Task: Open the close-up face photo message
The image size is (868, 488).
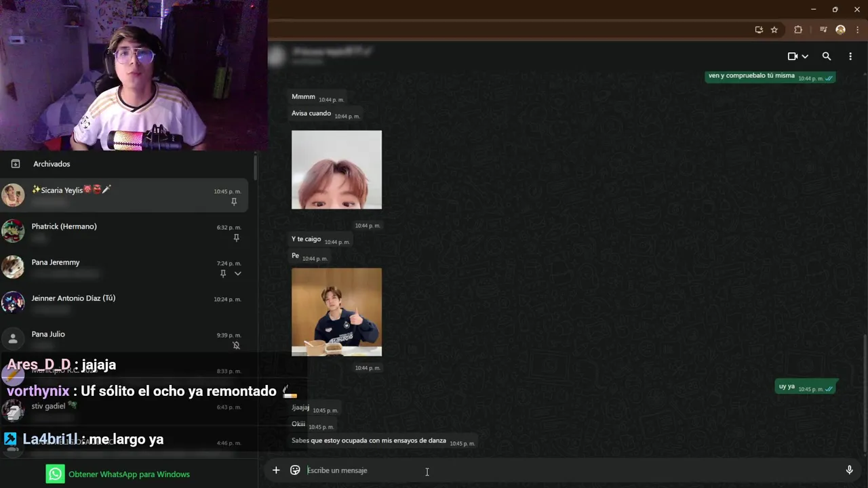Action: click(x=336, y=169)
